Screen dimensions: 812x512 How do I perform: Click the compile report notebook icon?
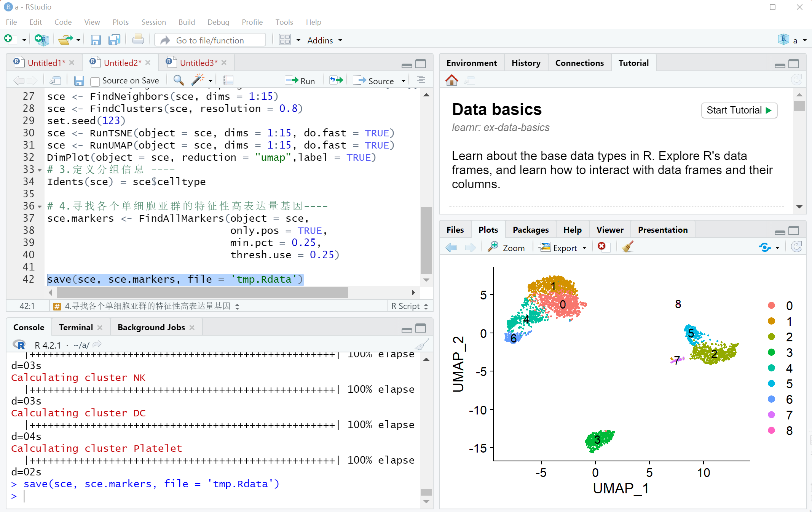point(228,80)
